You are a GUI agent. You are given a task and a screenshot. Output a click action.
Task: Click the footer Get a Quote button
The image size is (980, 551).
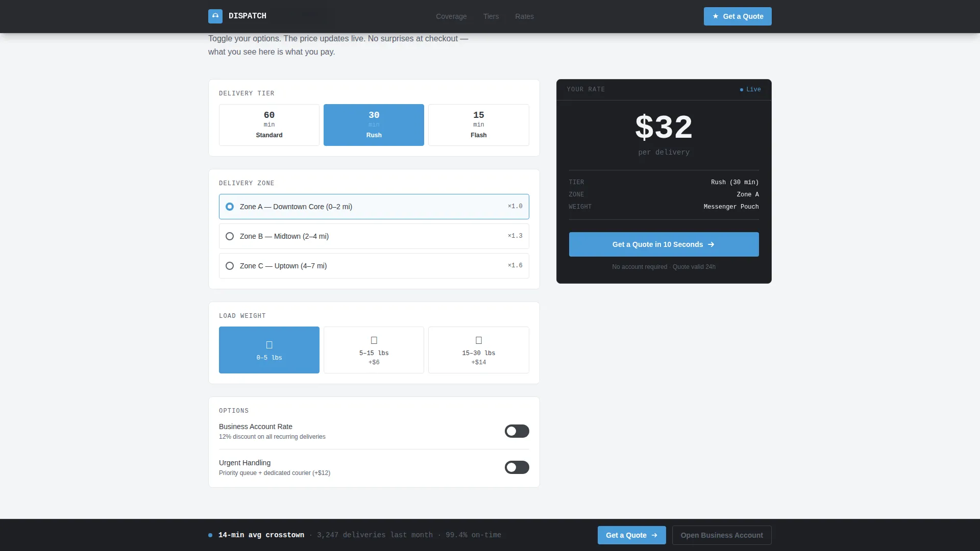pos(631,535)
